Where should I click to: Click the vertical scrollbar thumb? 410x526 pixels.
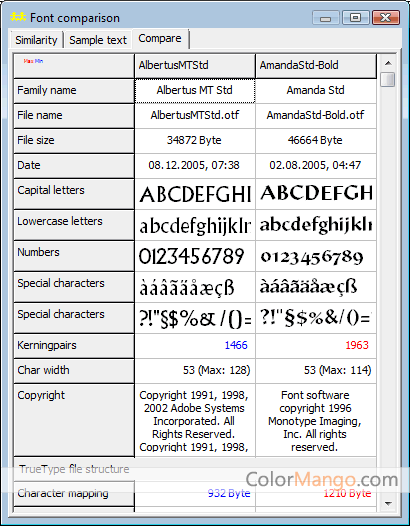tap(388, 79)
